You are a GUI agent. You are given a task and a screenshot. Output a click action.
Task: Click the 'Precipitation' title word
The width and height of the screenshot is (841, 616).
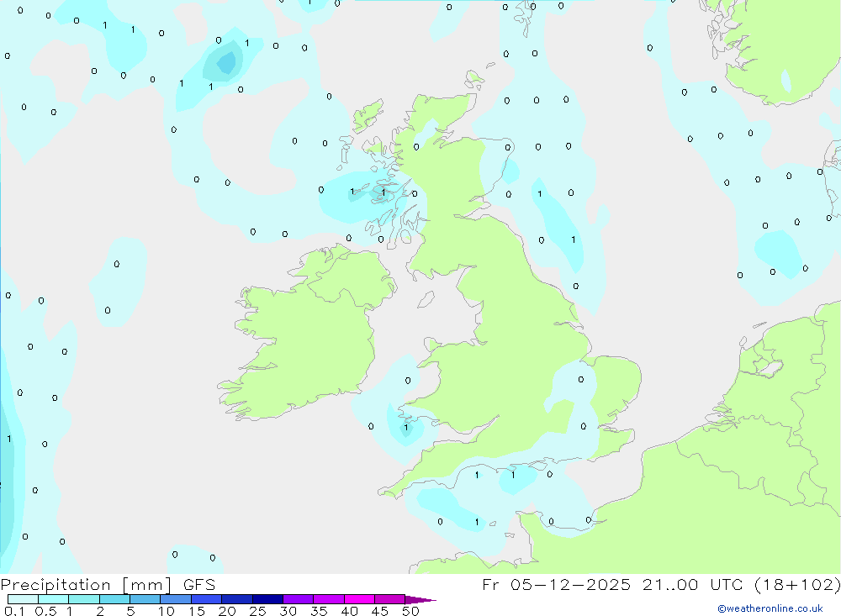point(56,585)
